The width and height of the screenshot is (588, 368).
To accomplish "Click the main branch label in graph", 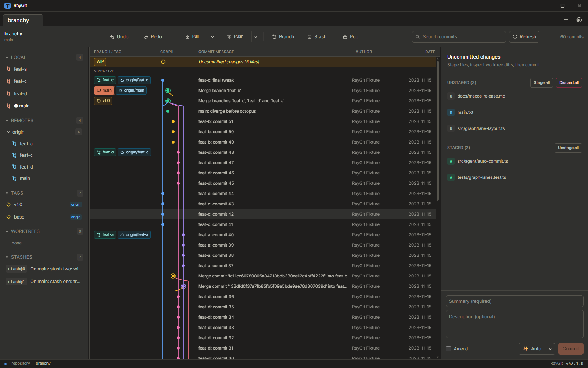I will tap(104, 91).
